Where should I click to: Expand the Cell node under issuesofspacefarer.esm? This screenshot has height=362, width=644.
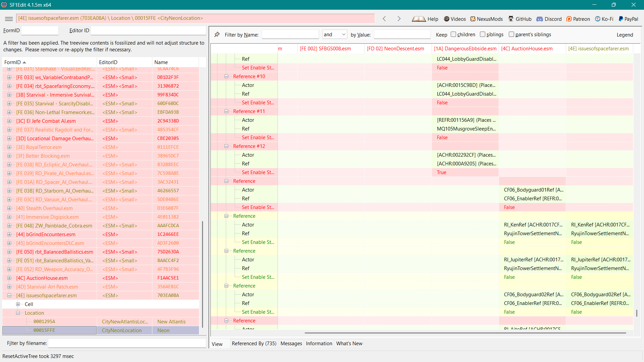point(18,304)
